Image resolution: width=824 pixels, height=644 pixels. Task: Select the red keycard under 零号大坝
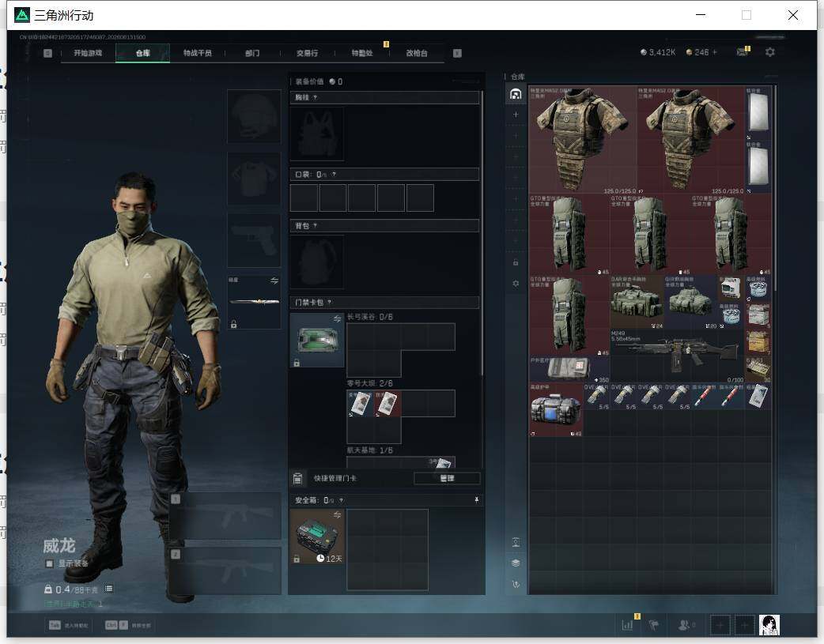[x=387, y=404]
